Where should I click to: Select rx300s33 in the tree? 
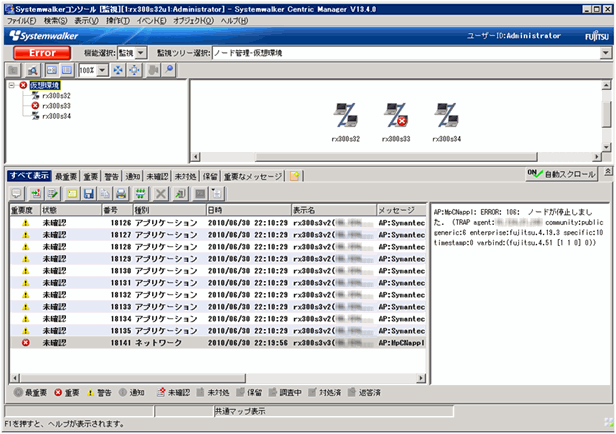point(56,106)
